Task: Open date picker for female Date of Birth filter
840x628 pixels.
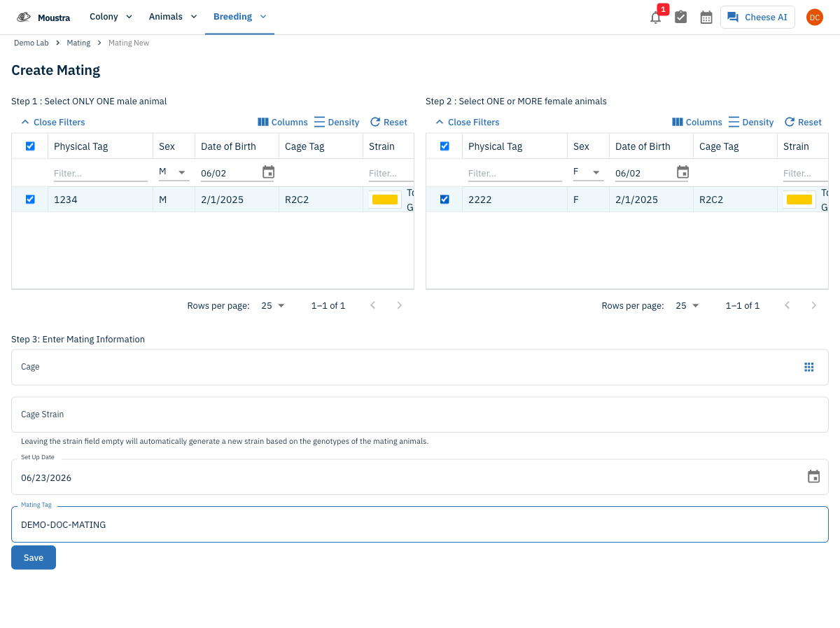Action: pos(682,172)
